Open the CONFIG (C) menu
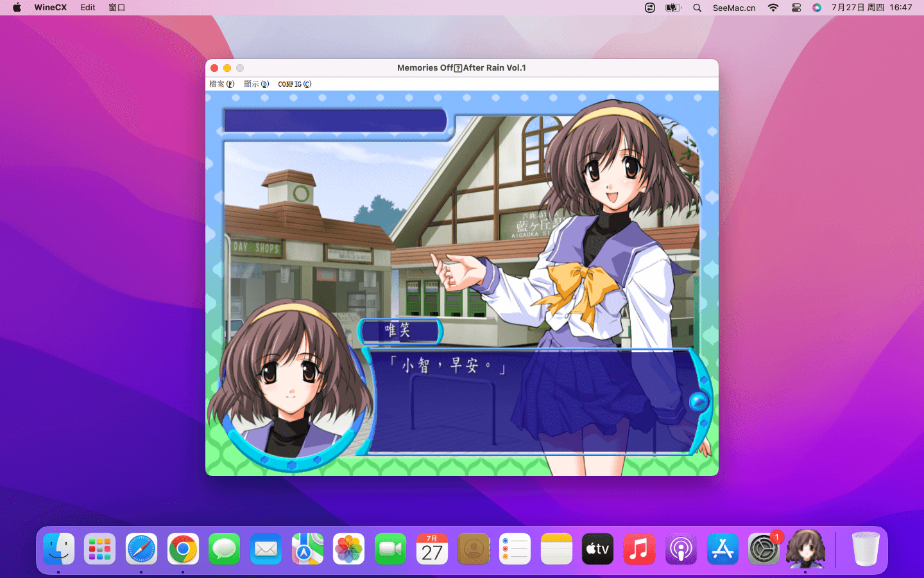924x578 pixels. coord(295,84)
